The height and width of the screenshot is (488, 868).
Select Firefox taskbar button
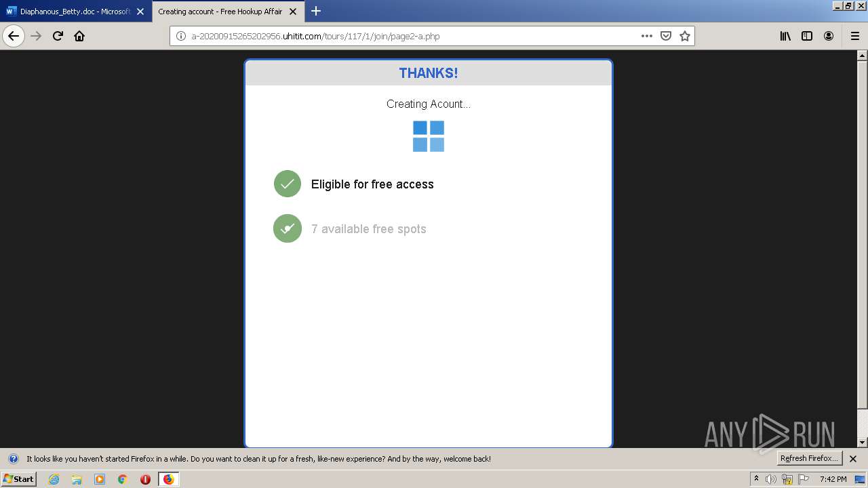point(169,479)
